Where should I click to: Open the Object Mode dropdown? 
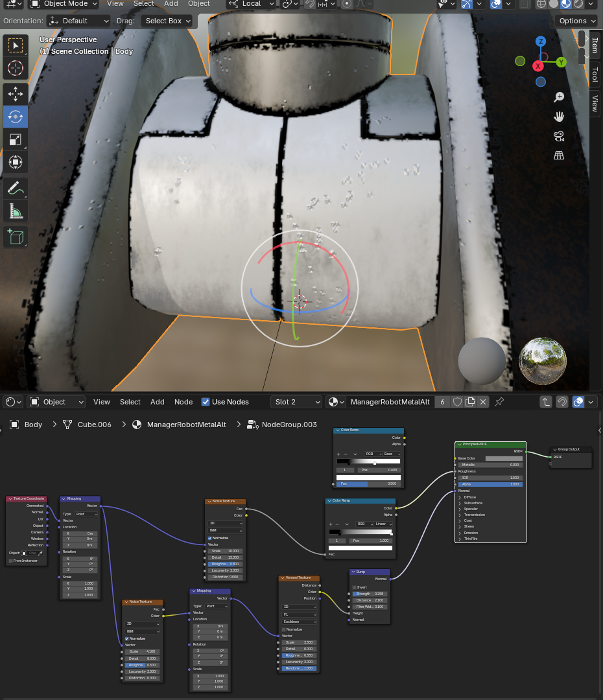(x=64, y=4)
